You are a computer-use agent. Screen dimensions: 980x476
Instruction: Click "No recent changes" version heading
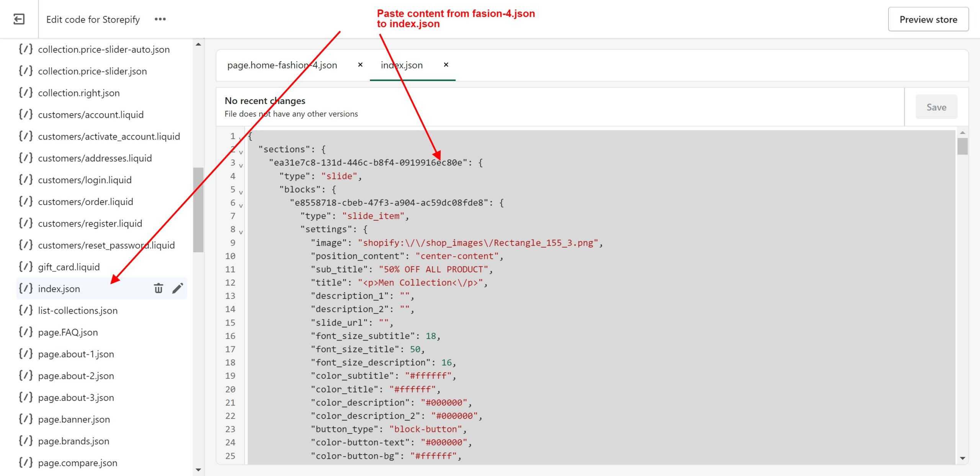click(265, 101)
